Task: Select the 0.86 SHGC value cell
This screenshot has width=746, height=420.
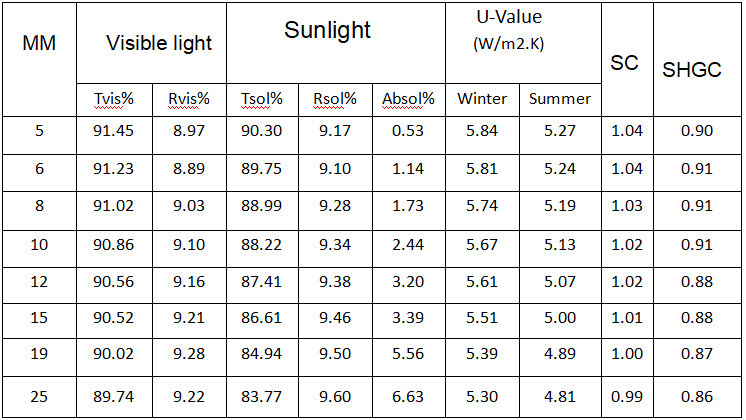Action: 697,397
